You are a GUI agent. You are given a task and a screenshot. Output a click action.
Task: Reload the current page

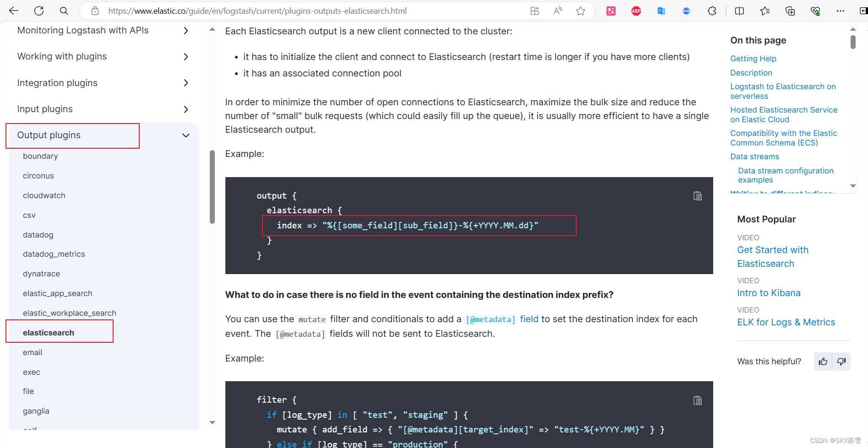pyautogui.click(x=39, y=11)
